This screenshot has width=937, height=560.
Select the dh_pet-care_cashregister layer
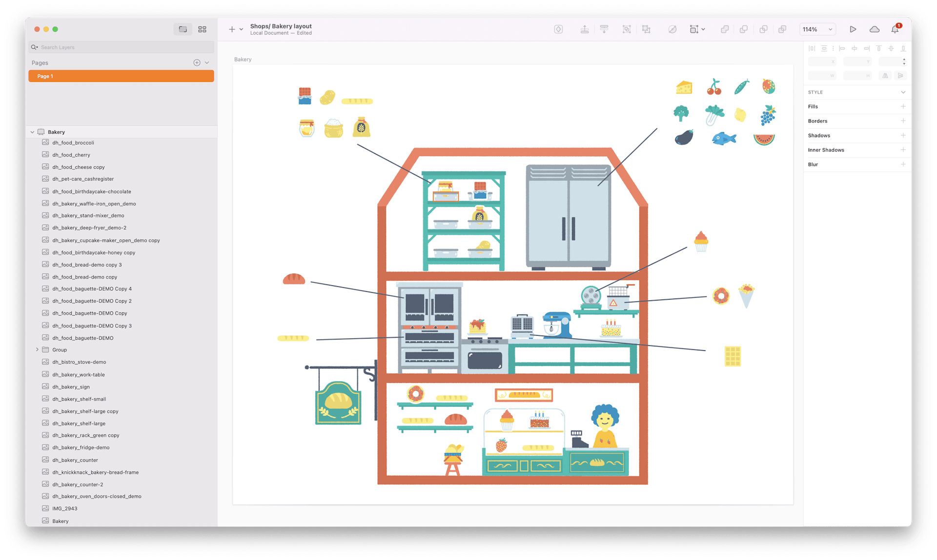pos(122,179)
